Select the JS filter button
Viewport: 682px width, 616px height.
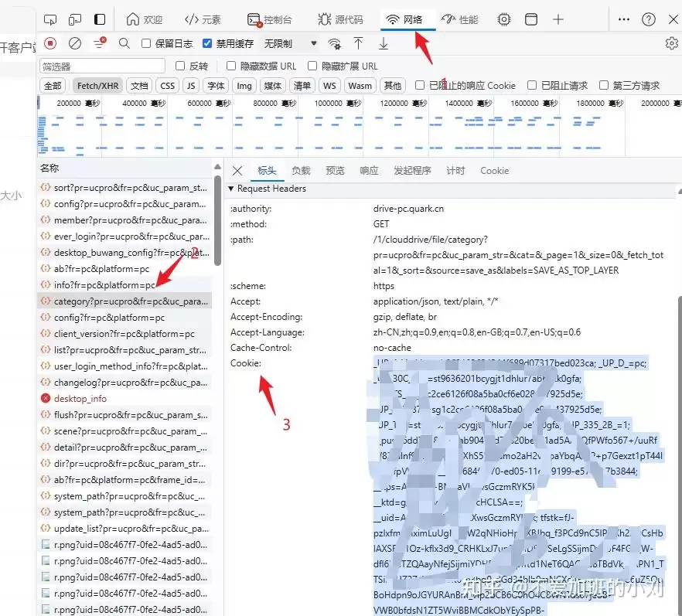(x=190, y=86)
